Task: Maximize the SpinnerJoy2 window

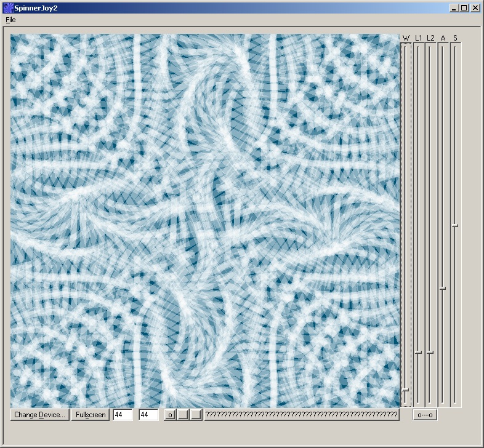Action: [x=464, y=8]
